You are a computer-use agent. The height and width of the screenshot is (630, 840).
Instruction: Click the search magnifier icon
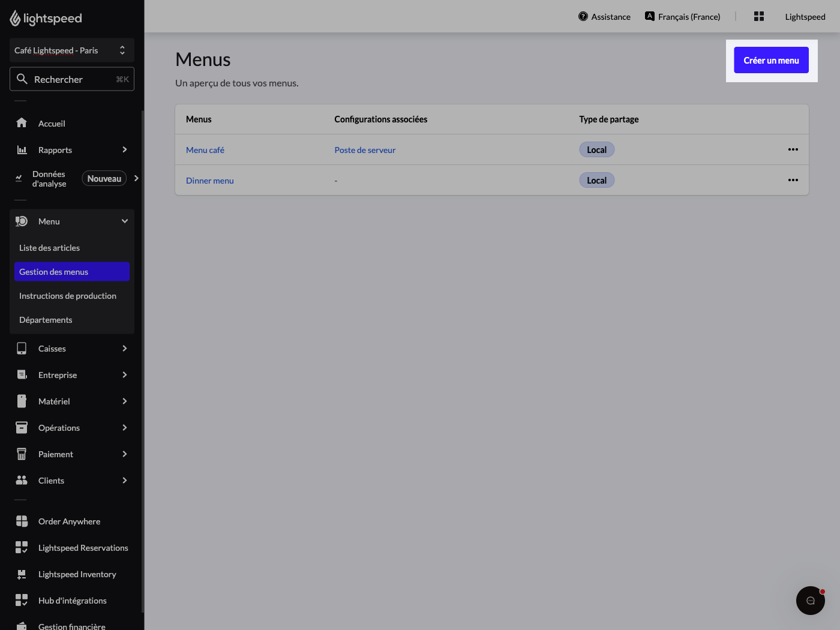point(22,79)
